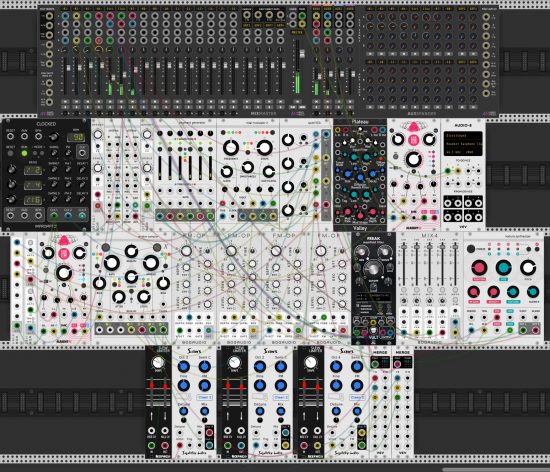Screen dimensions: 550x472
Task: Click the Clocked ratio display showing 4
Action: [x=33, y=185]
